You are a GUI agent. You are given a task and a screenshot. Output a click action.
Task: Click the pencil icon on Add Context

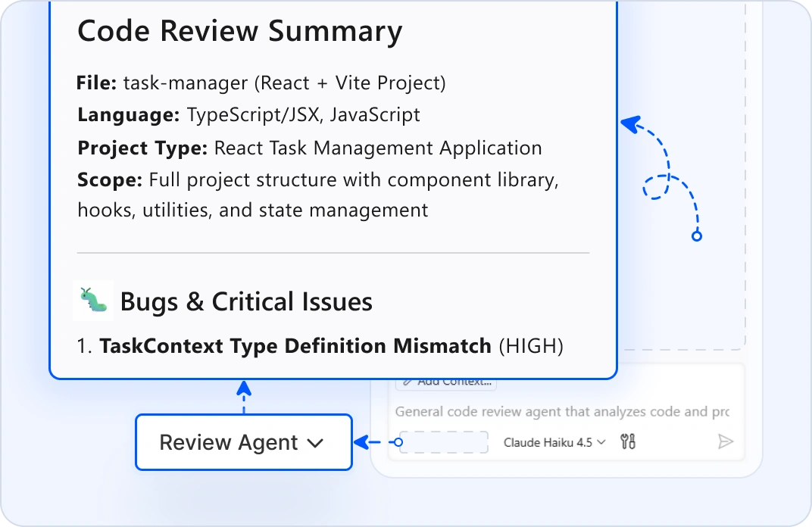click(407, 382)
